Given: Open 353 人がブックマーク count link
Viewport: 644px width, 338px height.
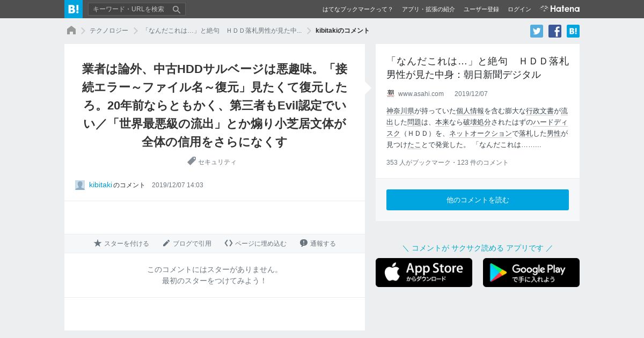Looking at the screenshot, I should click(419, 163).
